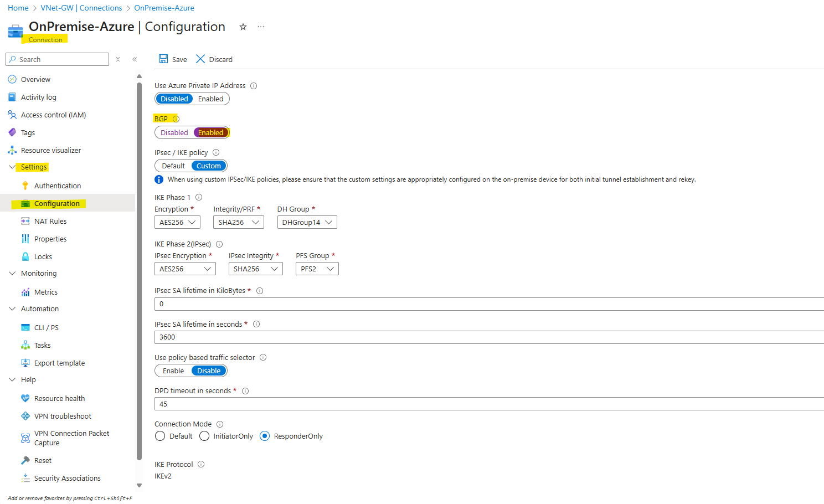Click the Authentication key icon

[x=25, y=186]
